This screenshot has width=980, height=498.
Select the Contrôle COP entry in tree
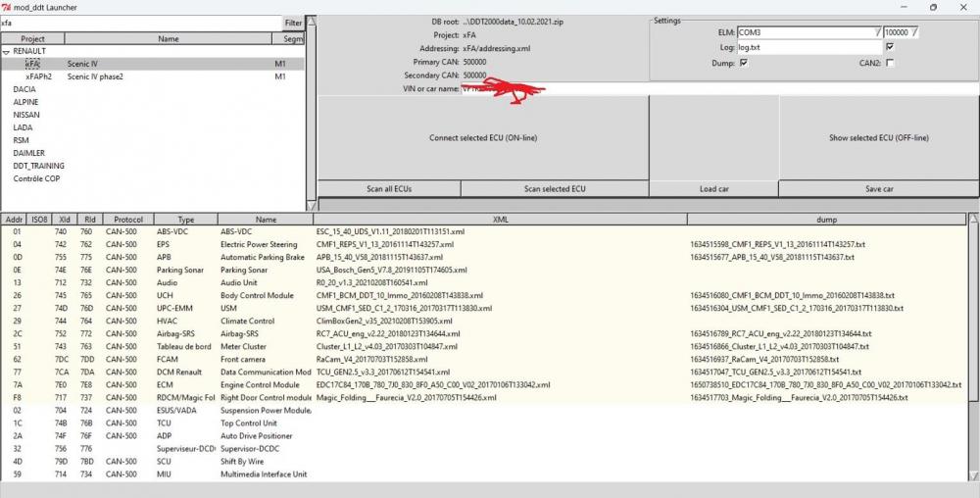(x=36, y=178)
